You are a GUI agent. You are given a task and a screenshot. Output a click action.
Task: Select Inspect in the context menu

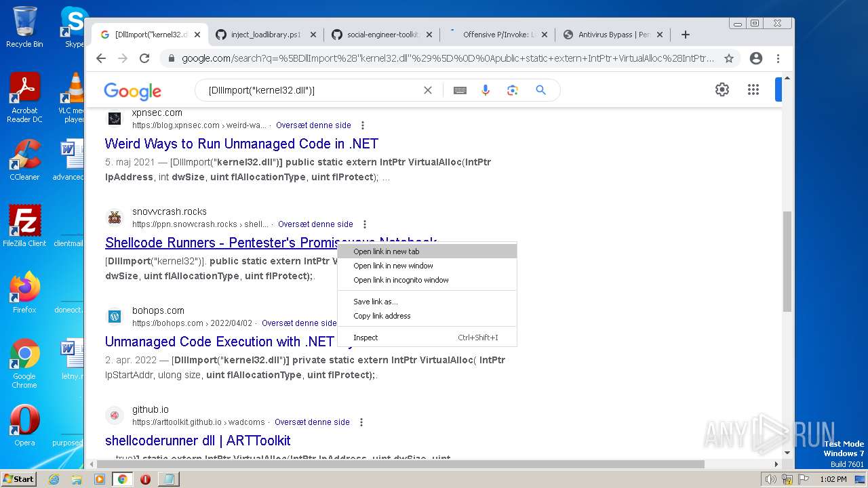coord(427,338)
